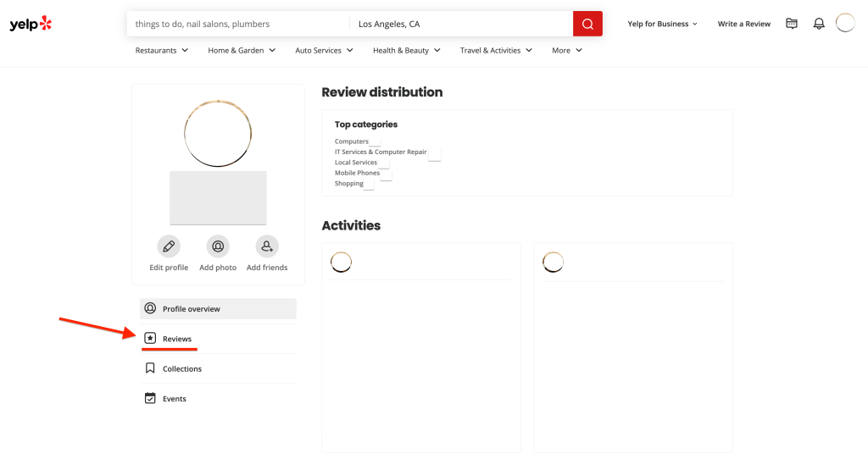Open the More categories dropdown
This screenshot has height=459, width=868.
tap(567, 50)
